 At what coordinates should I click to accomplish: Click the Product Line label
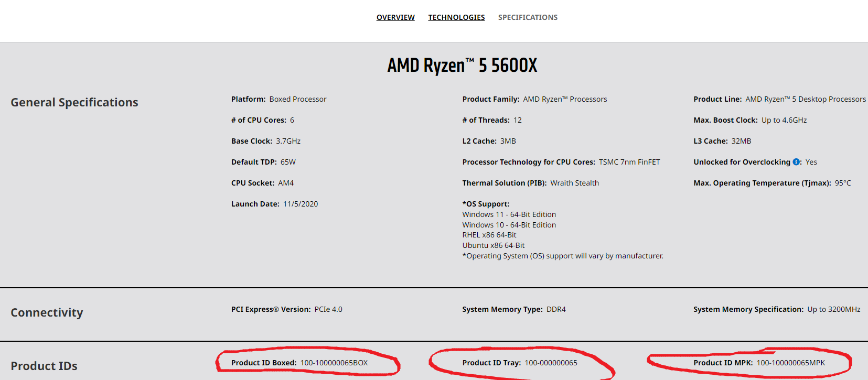[x=717, y=99]
